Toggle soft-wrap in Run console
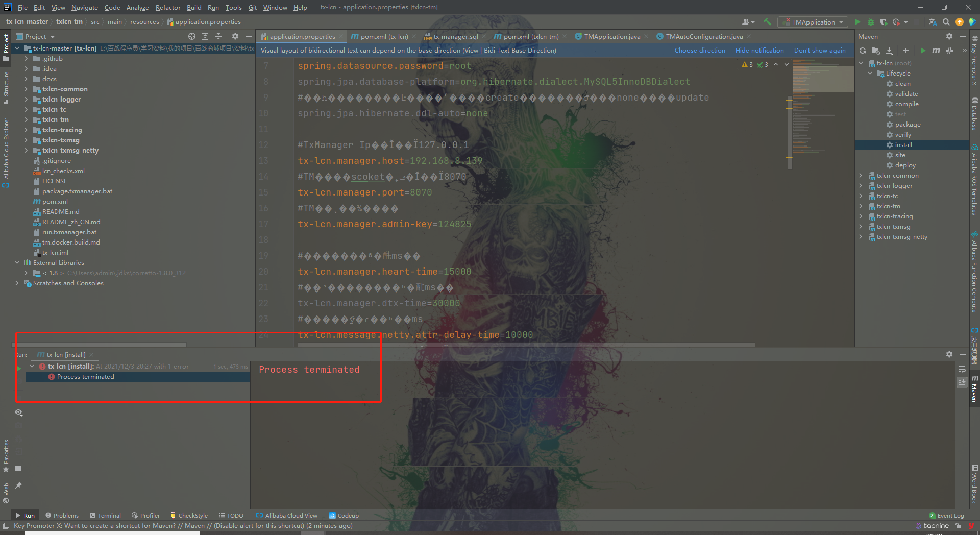Image resolution: width=980 pixels, height=535 pixels. pos(962,369)
